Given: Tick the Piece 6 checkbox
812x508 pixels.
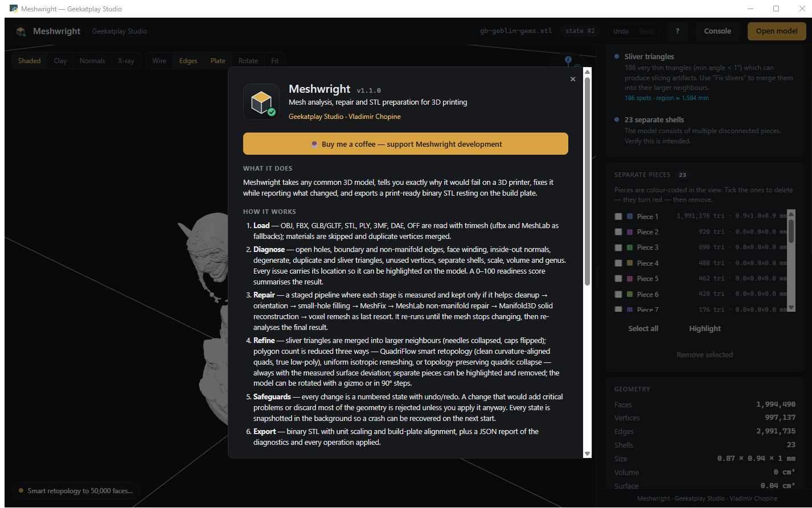Looking at the screenshot, I should [x=618, y=294].
